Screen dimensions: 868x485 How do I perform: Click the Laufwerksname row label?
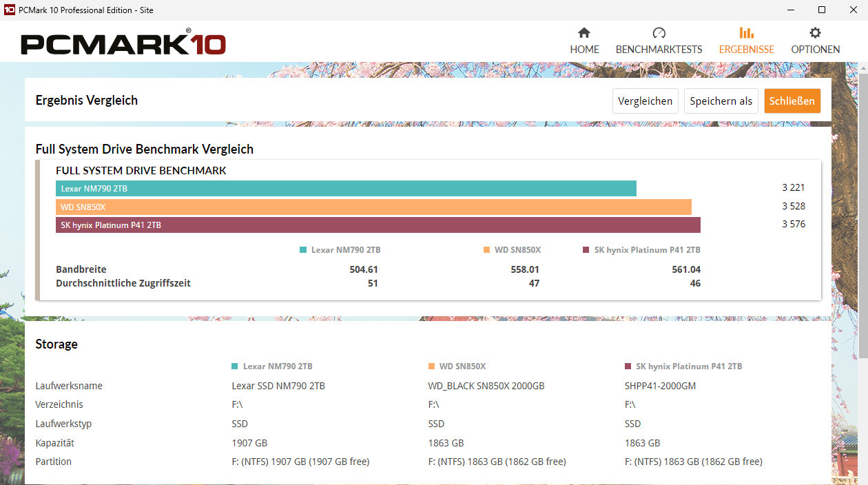69,386
